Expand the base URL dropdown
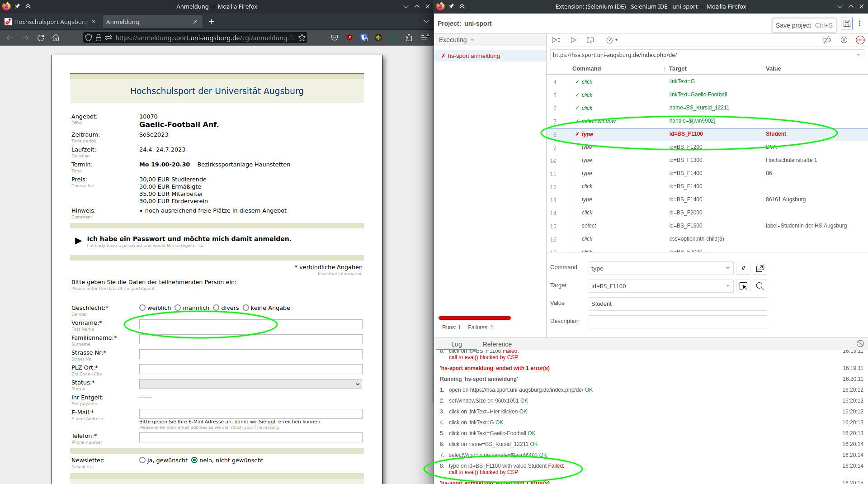 (859, 55)
